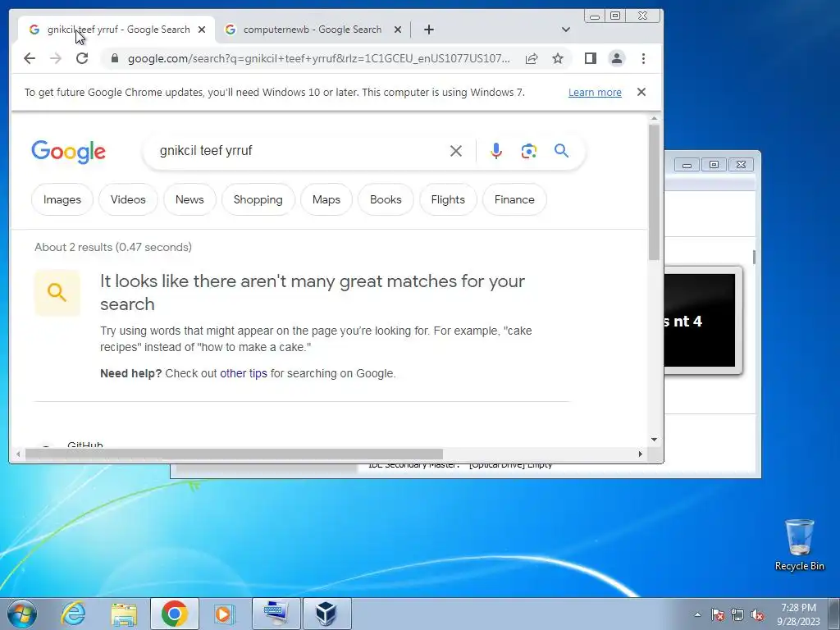Open Chrome side panel icon

pos(591,58)
